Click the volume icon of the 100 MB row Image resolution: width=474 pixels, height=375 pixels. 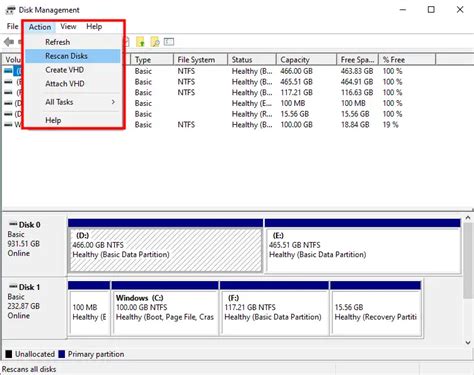pyautogui.click(x=8, y=103)
